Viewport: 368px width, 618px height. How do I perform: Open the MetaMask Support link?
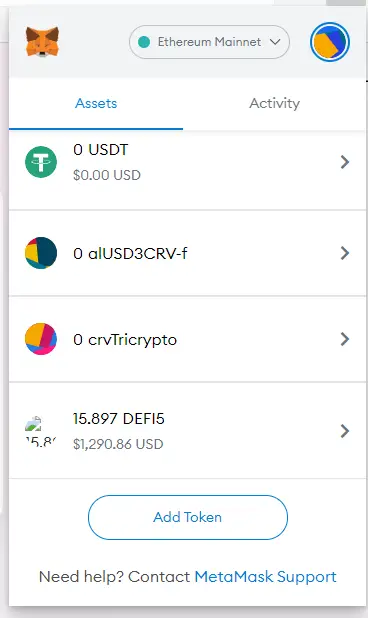tap(266, 577)
